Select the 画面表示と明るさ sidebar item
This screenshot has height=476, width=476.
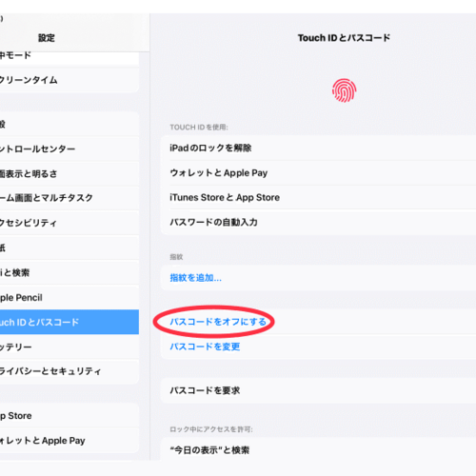coord(69,173)
